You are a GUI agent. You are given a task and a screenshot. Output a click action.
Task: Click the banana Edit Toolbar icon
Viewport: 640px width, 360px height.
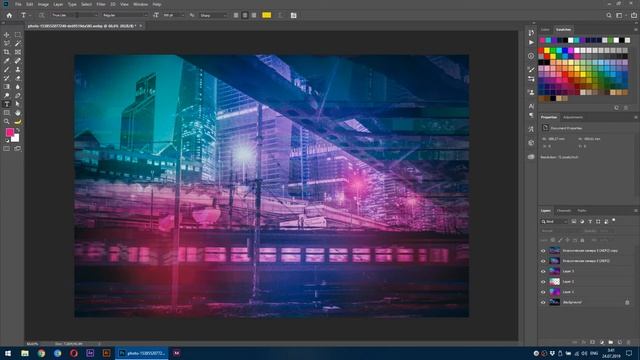click(18, 121)
